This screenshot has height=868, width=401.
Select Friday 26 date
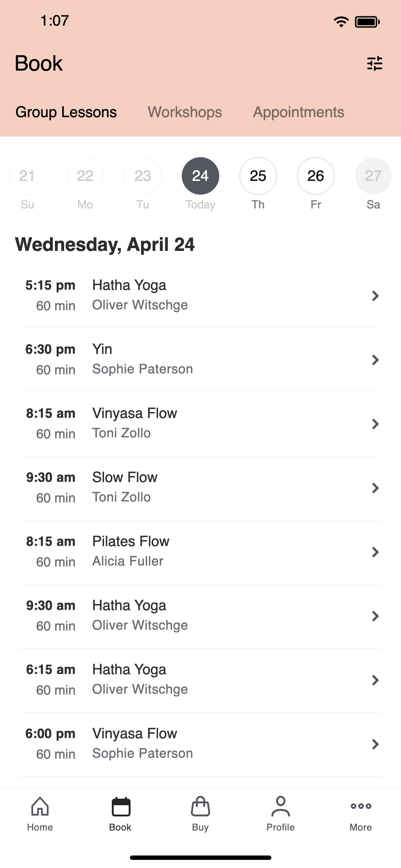pos(315,176)
